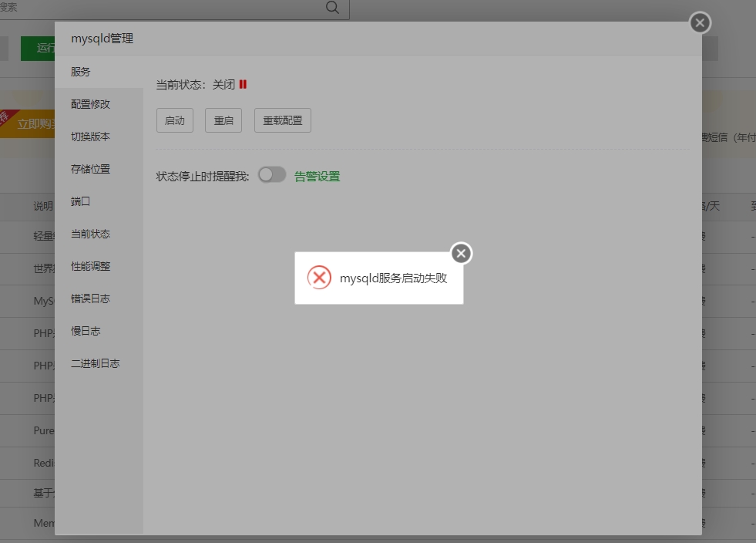Open the 告警设置 link
756x543 pixels.
click(x=318, y=177)
